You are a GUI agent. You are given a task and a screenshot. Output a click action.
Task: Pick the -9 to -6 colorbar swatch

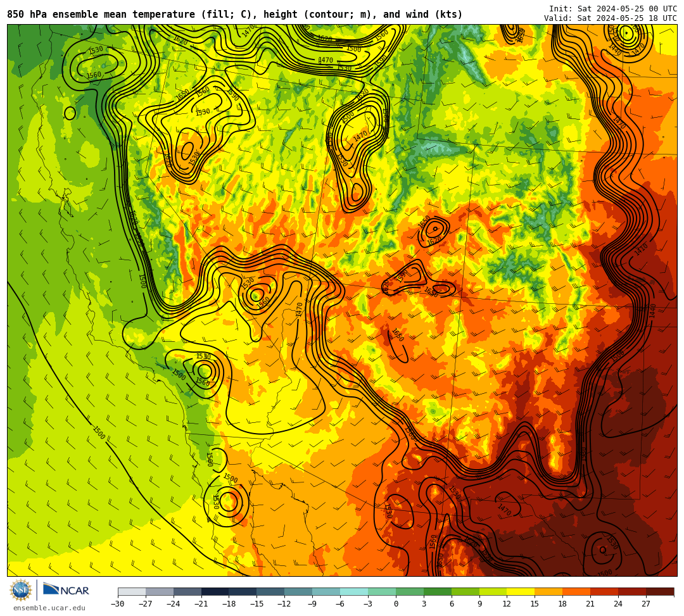326,591
